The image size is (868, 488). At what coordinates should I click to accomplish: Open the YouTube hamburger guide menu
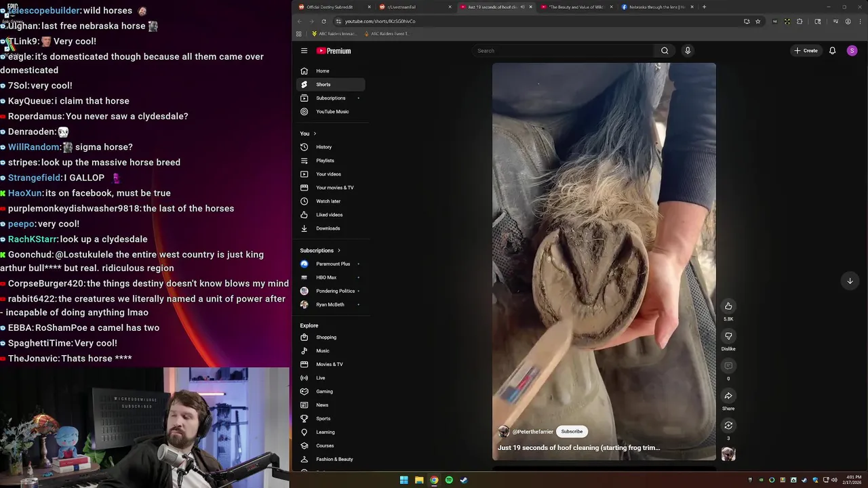(304, 51)
